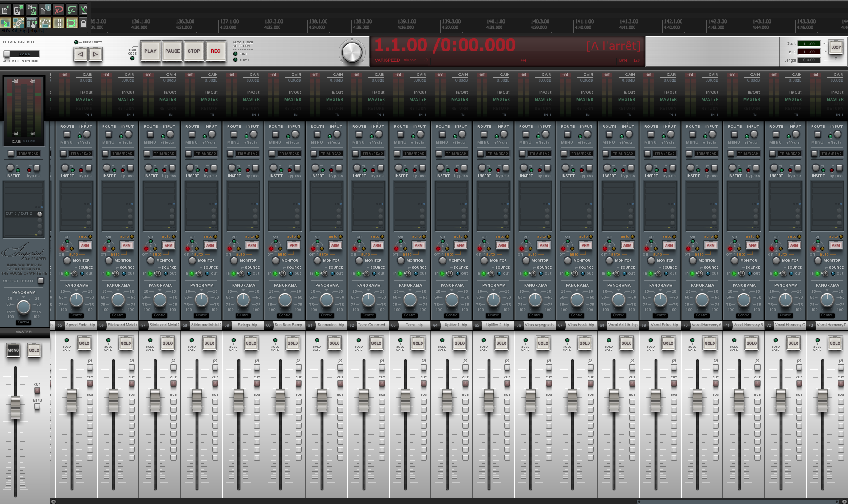The width and height of the screenshot is (848, 504).
Task: Select the Vocal Echo_bip track name label
Action: [665, 325]
